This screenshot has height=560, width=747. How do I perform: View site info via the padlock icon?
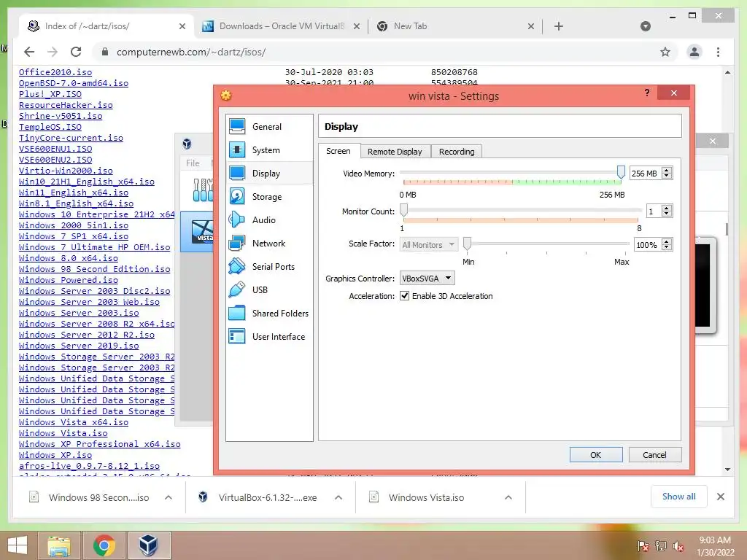105,52
